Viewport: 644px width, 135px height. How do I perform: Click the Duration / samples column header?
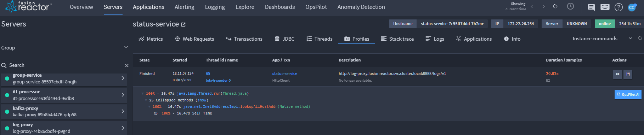[x=564, y=60]
